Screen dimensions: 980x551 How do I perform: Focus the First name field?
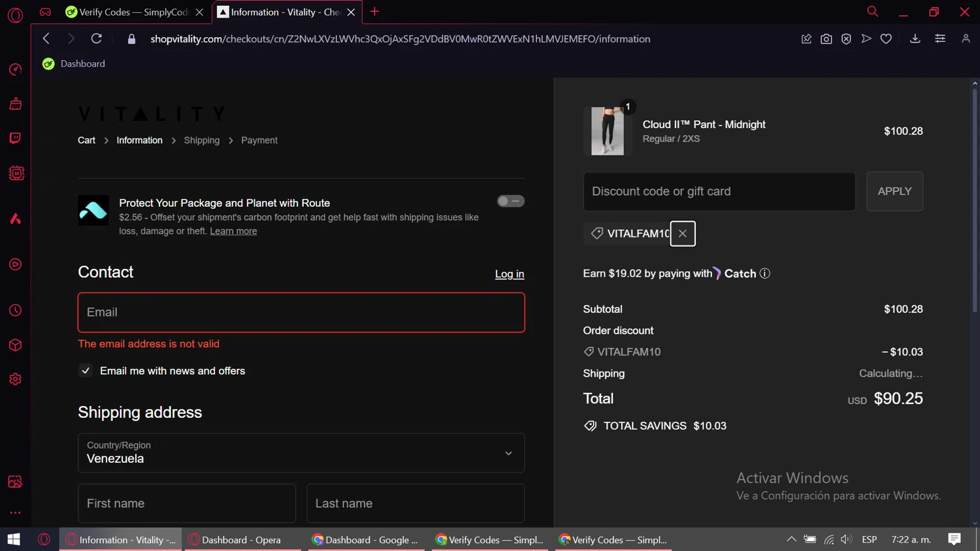pyautogui.click(x=187, y=503)
